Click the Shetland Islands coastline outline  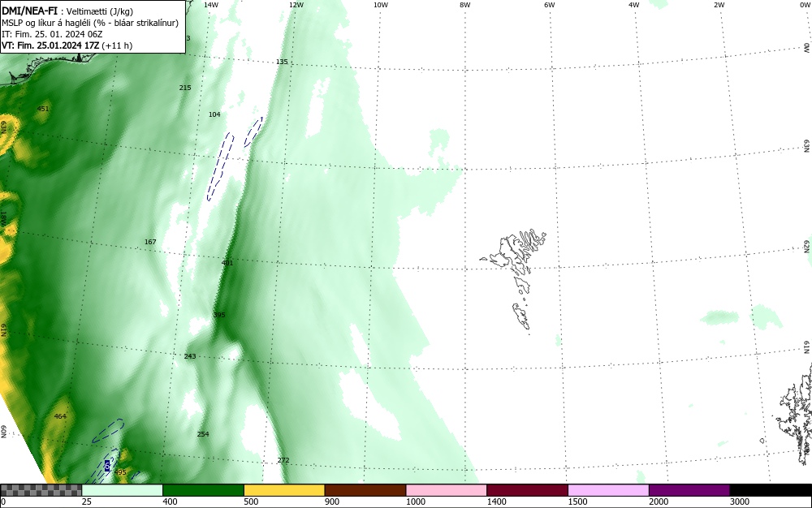click(794, 414)
